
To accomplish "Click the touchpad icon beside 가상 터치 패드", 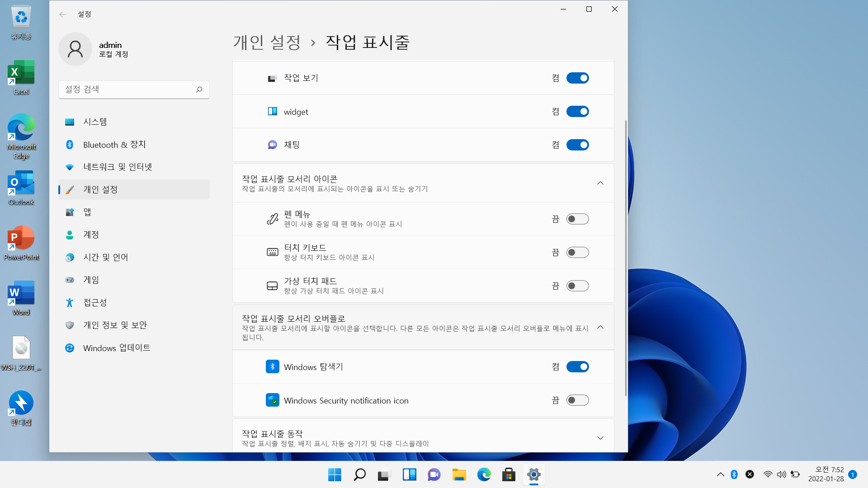I will (x=272, y=286).
